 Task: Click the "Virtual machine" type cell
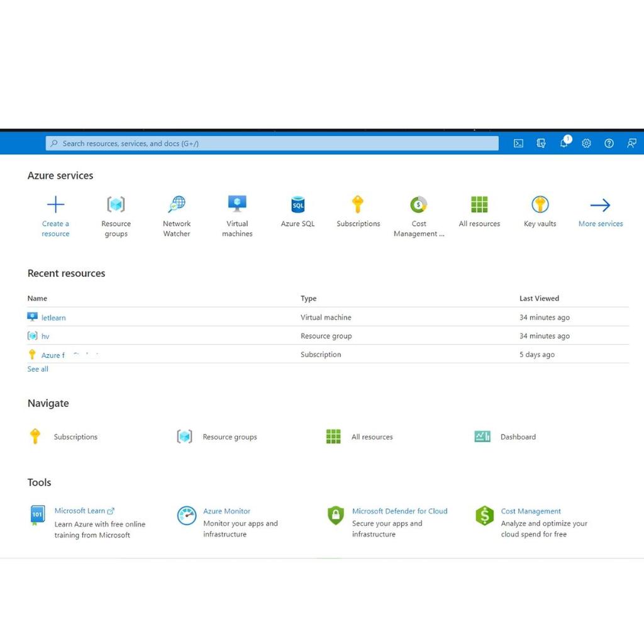[x=326, y=317]
